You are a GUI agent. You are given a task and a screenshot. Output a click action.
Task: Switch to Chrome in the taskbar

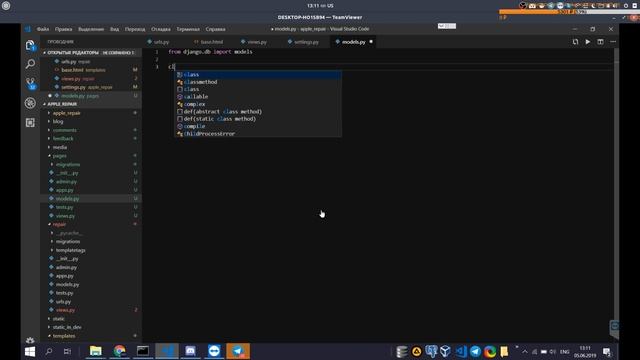119,351
